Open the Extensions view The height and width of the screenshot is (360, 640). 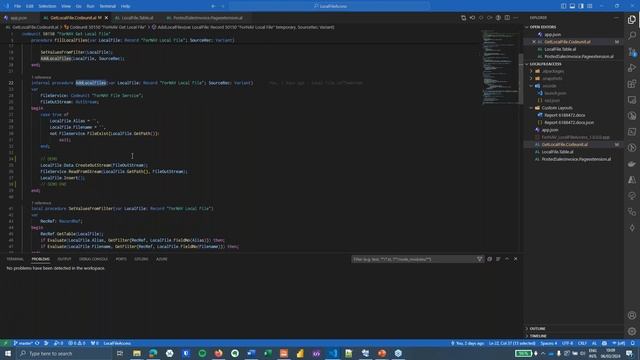pyautogui.click(x=632, y=84)
